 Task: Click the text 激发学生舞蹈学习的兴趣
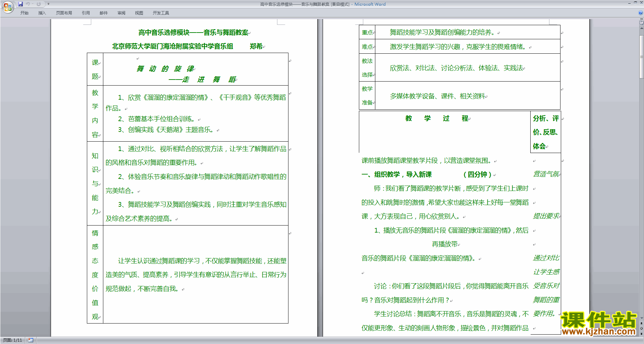click(425, 47)
